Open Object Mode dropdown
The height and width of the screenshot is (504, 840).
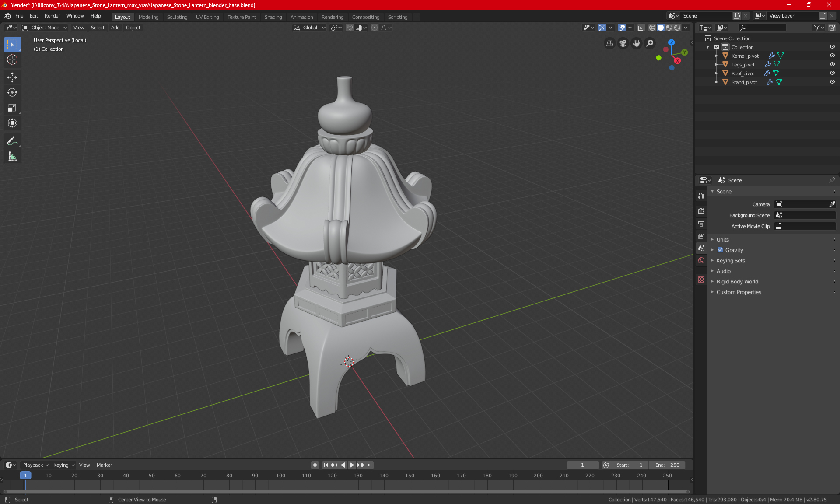[x=44, y=28]
